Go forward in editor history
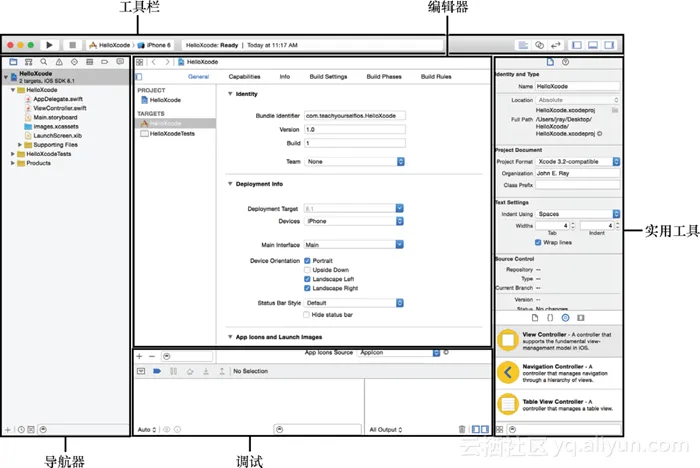 pyautogui.click(x=167, y=62)
